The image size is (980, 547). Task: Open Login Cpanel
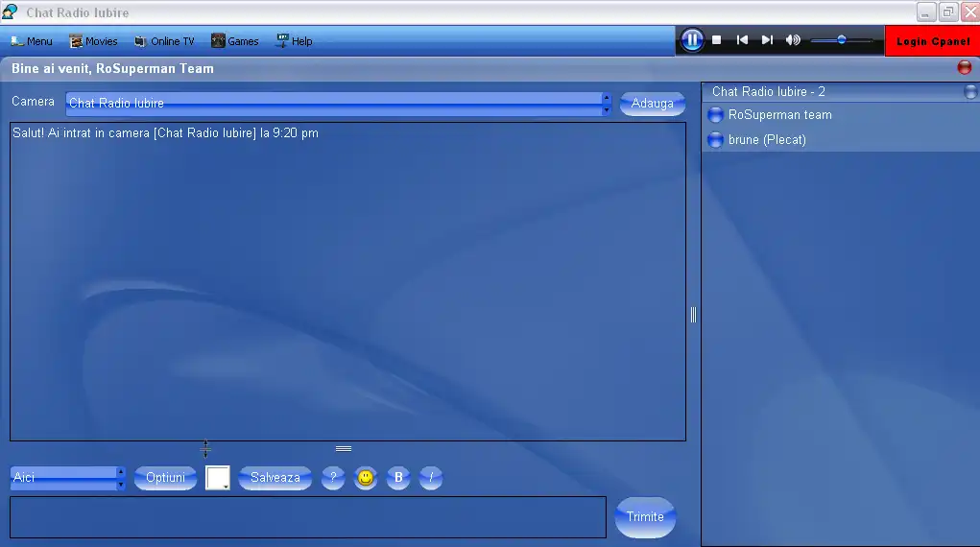tap(933, 41)
